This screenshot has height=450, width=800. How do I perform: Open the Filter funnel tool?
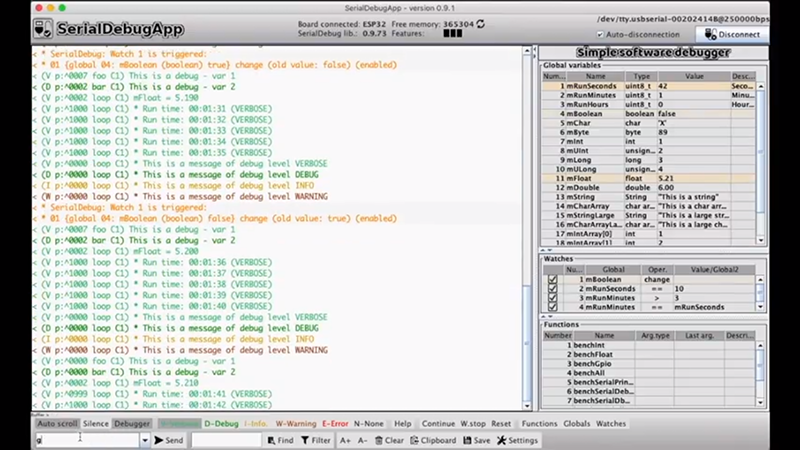[315, 440]
